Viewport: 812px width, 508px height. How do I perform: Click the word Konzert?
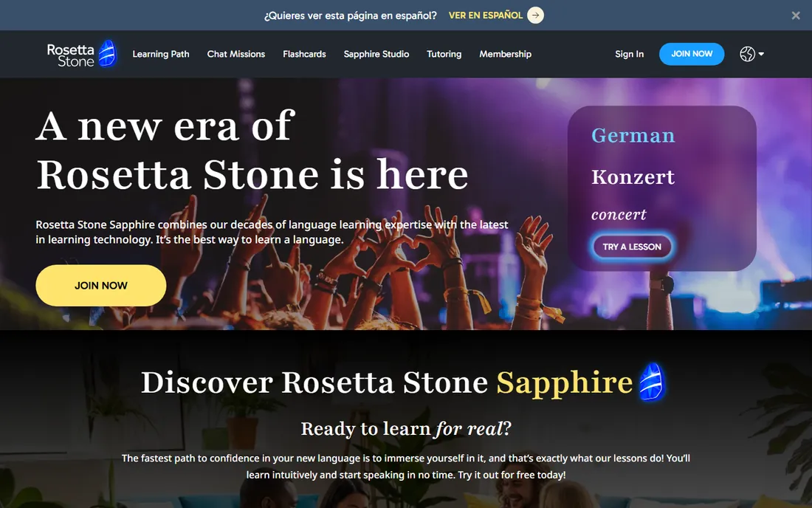click(x=633, y=177)
